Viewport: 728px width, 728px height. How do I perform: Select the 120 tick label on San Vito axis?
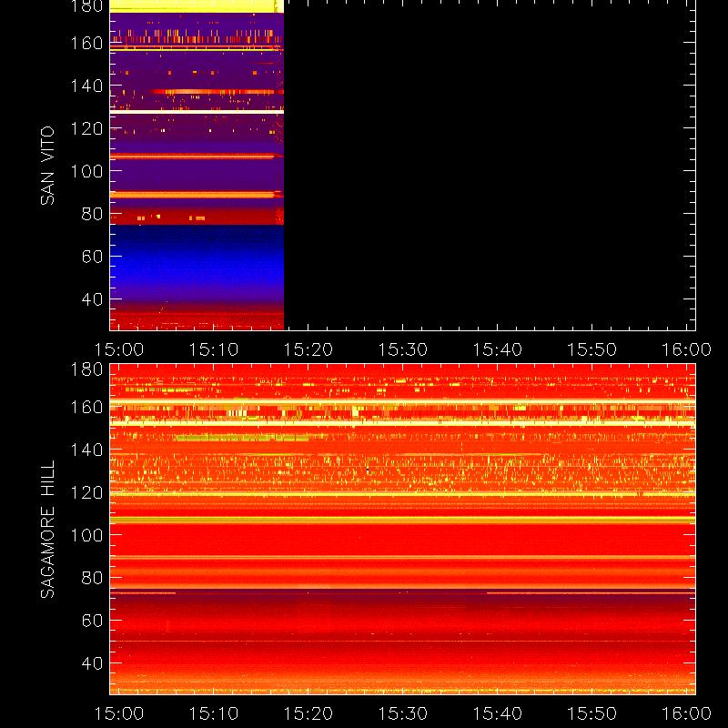tap(86, 128)
